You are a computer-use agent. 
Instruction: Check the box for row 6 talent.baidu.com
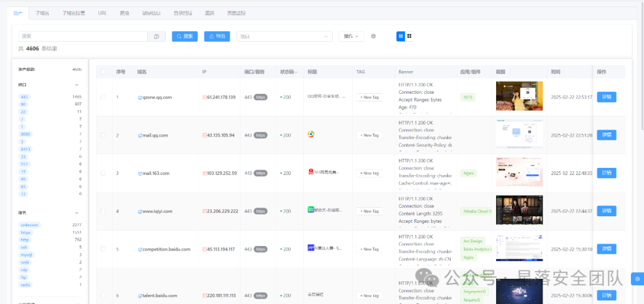(x=103, y=296)
